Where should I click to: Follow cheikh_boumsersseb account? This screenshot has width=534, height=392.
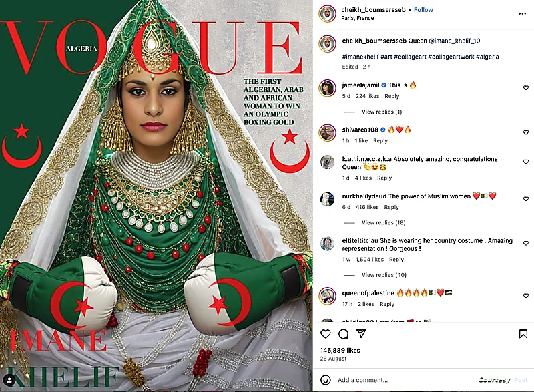(x=423, y=10)
